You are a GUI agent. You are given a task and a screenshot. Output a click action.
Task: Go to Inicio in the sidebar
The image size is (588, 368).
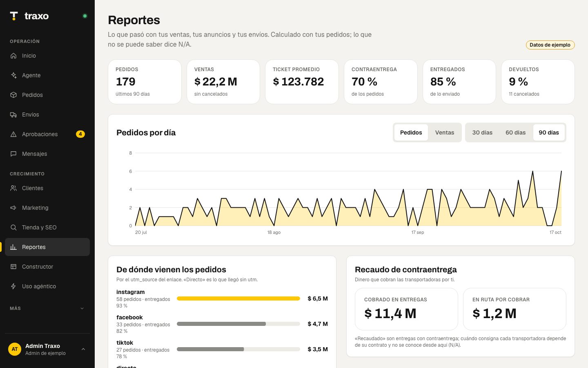(47, 56)
